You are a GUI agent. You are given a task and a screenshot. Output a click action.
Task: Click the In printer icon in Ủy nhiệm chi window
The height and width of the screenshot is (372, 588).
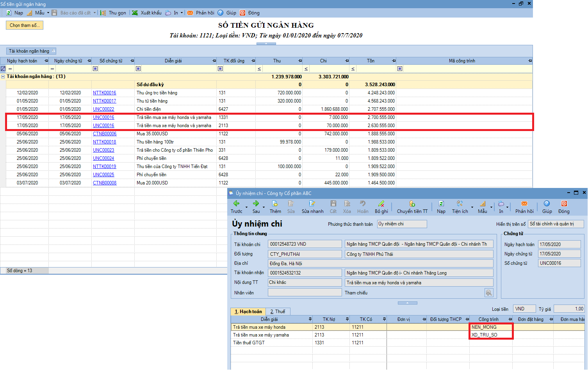pos(501,204)
